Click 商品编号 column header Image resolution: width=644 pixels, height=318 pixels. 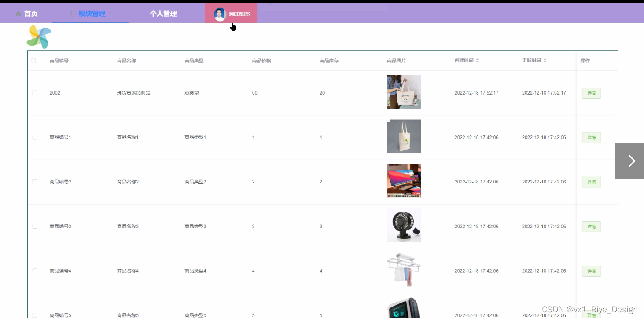[59, 61]
